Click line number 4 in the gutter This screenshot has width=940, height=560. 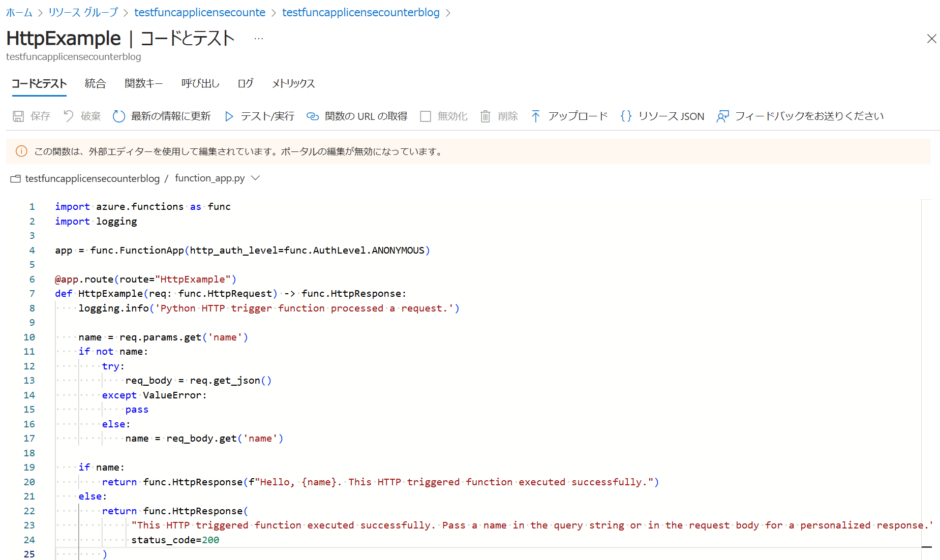tap(32, 250)
